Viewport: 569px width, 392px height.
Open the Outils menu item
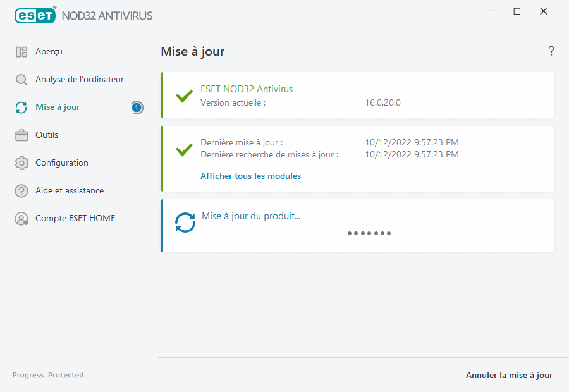coord(47,135)
